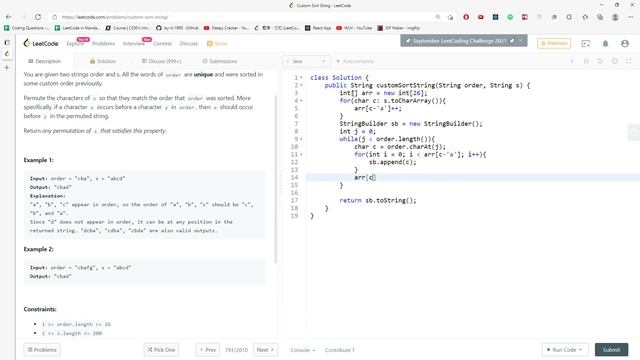Switch to the Solution tab
Viewport: 640px width, 360px height.
[x=103, y=61]
